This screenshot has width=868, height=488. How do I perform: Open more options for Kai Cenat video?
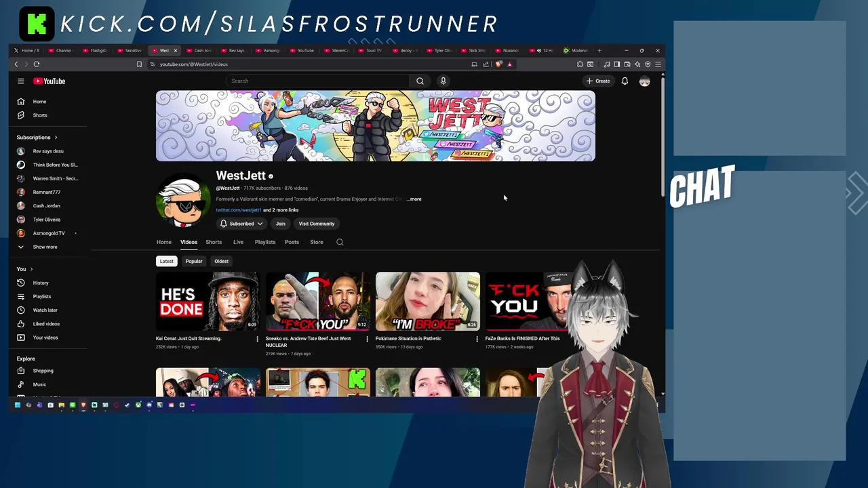(x=257, y=339)
